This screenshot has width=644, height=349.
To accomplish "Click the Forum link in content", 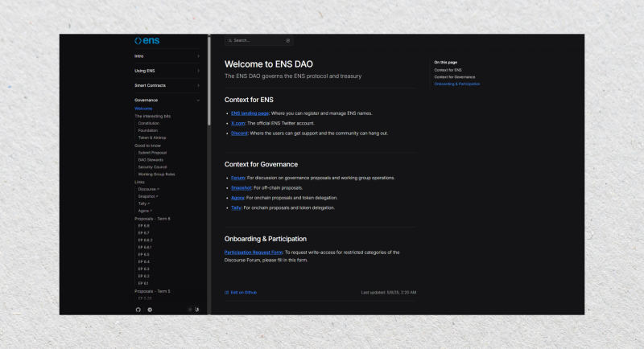I will tap(237, 178).
